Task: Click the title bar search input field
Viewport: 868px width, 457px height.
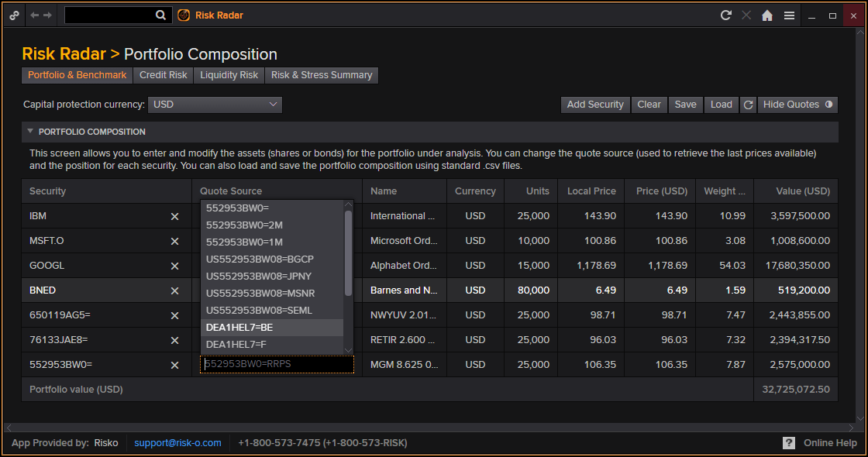Action: 109,15
